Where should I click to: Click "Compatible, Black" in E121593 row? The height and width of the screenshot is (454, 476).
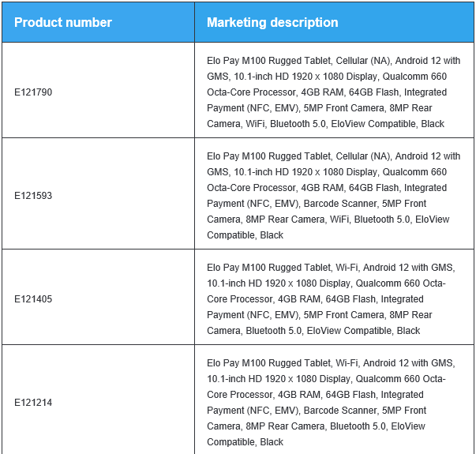pos(245,235)
